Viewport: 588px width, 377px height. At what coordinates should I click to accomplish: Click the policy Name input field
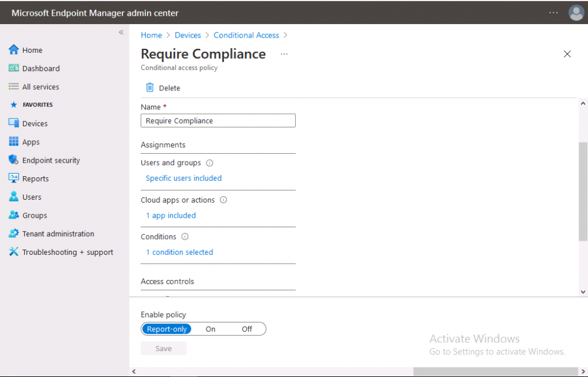click(218, 120)
